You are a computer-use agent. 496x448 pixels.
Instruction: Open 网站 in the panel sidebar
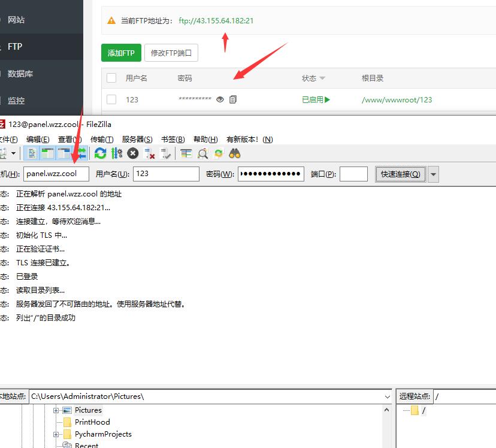click(x=16, y=20)
